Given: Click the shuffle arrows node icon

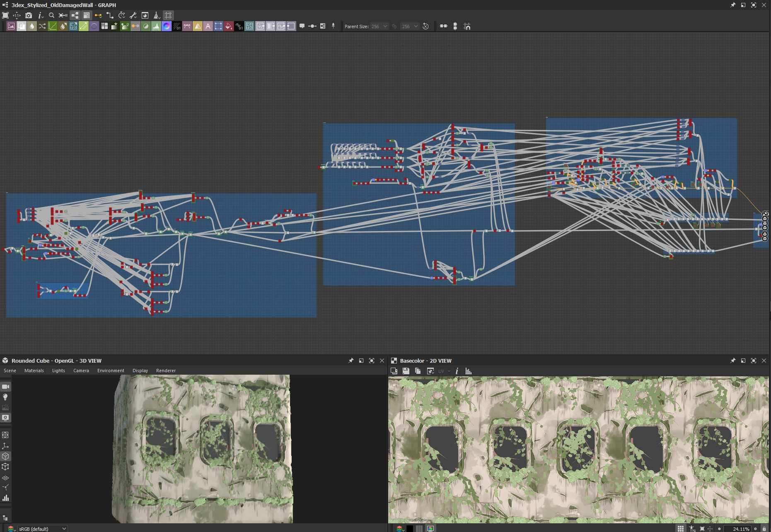Looking at the screenshot, I should (x=42, y=26).
